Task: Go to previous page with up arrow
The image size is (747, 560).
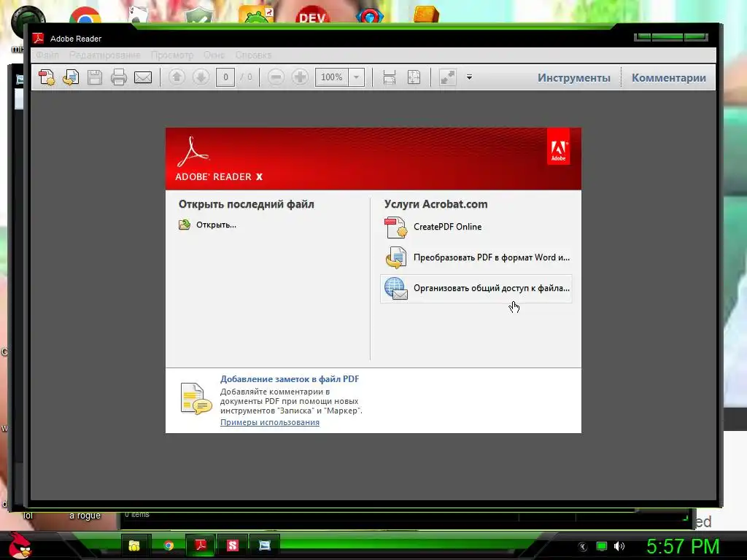Action: [x=177, y=77]
